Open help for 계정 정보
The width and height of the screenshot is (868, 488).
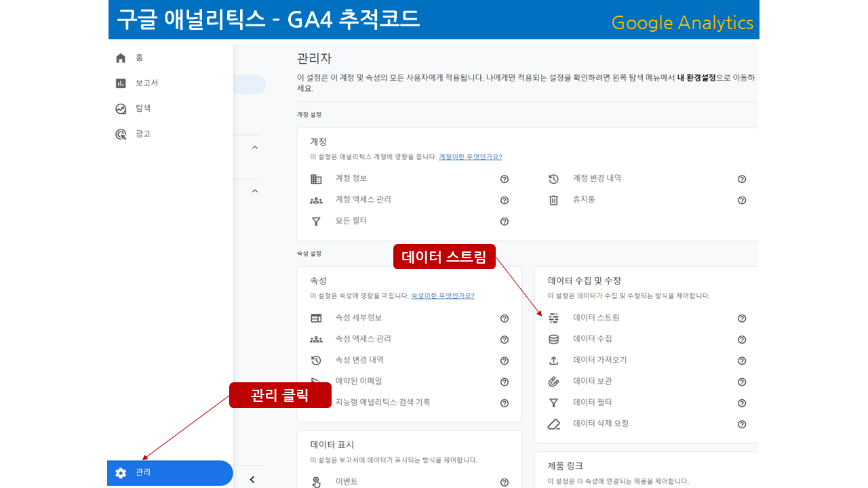(x=505, y=179)
